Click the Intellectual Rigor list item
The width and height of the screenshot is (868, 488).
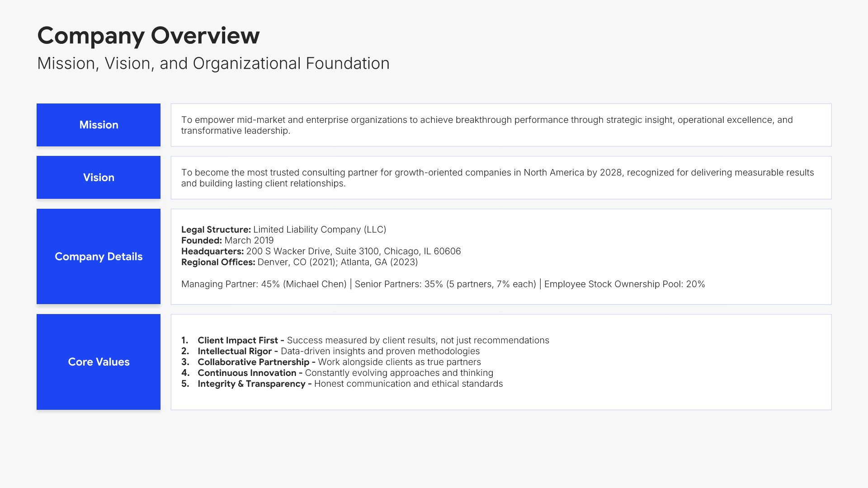pos(338,351)
